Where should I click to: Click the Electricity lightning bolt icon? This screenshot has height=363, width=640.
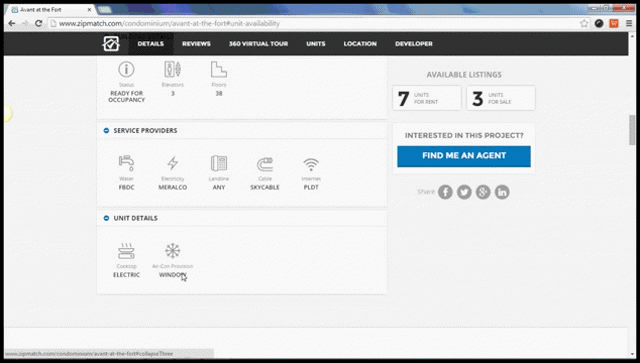coord(173,163)
